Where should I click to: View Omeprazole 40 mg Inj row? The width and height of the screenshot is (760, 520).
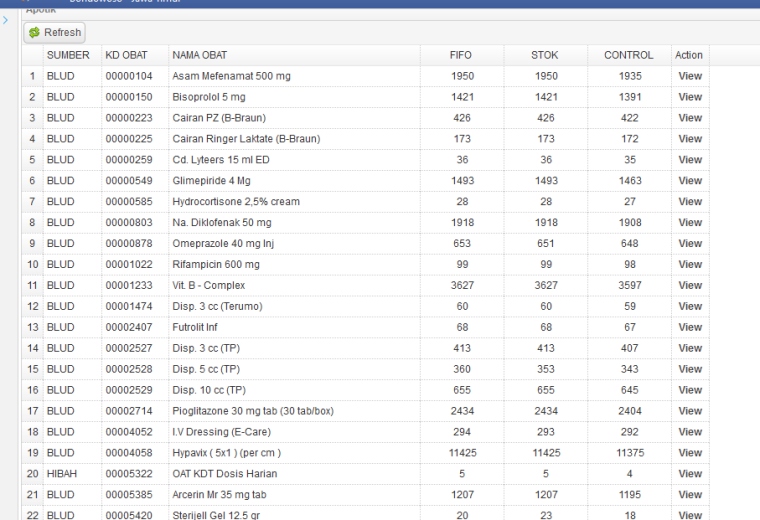pos(690,244)
